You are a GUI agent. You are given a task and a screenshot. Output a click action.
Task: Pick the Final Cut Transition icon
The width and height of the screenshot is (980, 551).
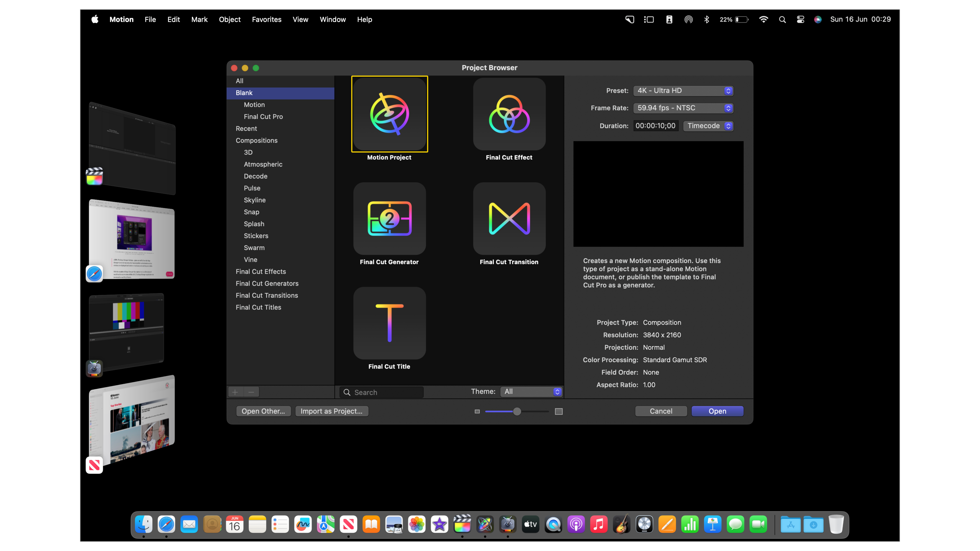(x=509, y=219)
